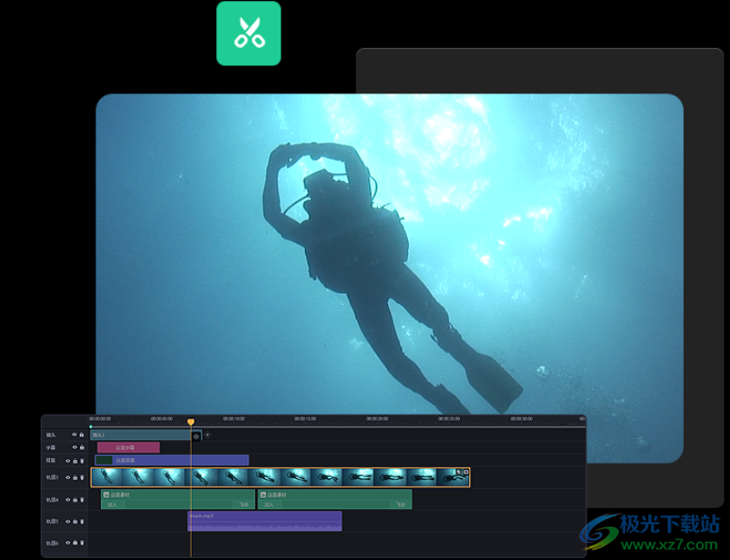This screenshot has width=730, height=560.
Task: Click the orange playhead marker on the ruler
Action: pyautogui.click(x=191, y=422)
